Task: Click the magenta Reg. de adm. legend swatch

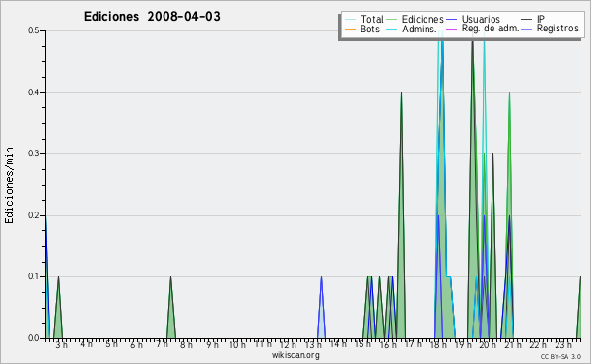Action: [451, 29]
